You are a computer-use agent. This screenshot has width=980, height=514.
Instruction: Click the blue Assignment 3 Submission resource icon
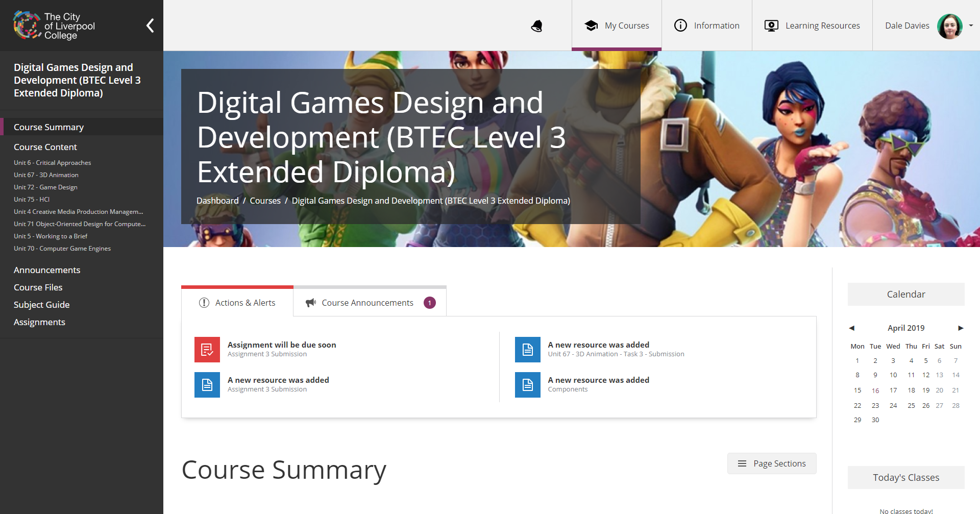coord(207,385)
